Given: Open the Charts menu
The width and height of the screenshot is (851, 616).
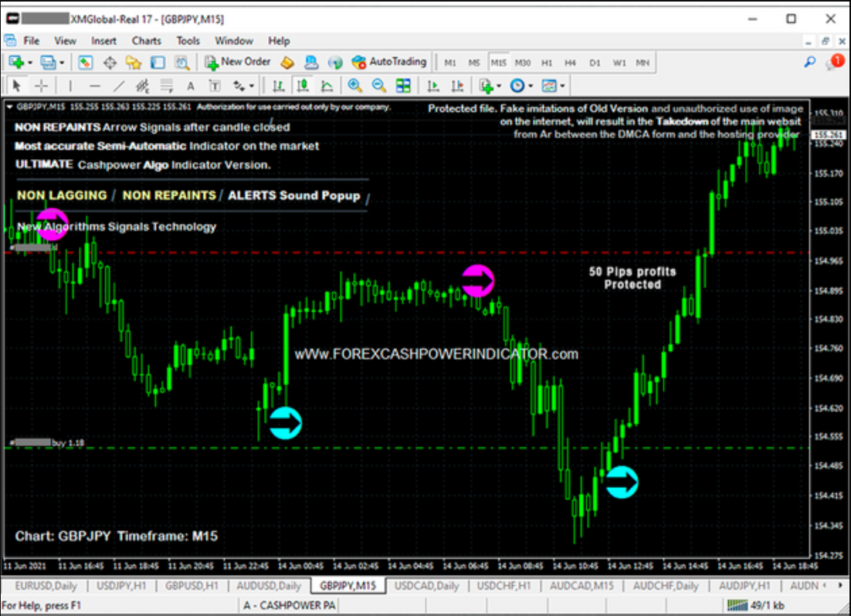Looking at the screenshot, I should (x=146, y=41).
